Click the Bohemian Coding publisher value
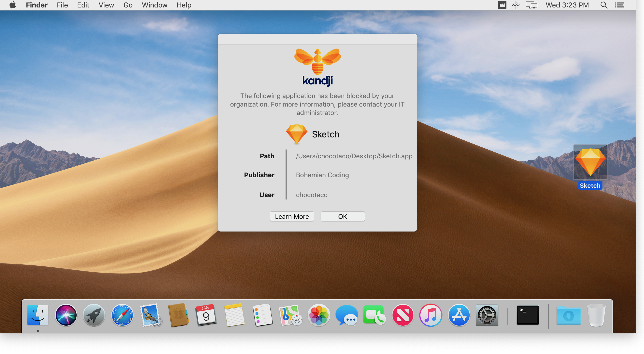Screen dimensions: 644x354 pyautogui.click(x=322, y=175)
